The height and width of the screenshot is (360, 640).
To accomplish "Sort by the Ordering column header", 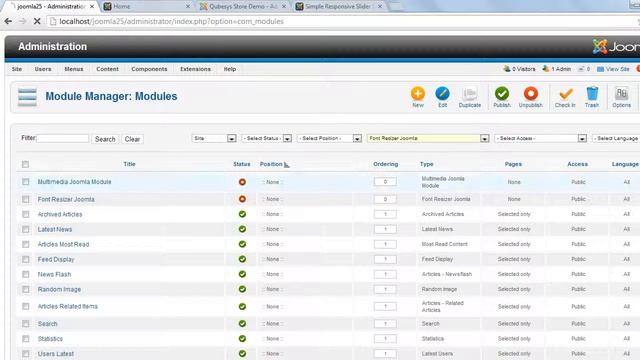I will [386, 164].
